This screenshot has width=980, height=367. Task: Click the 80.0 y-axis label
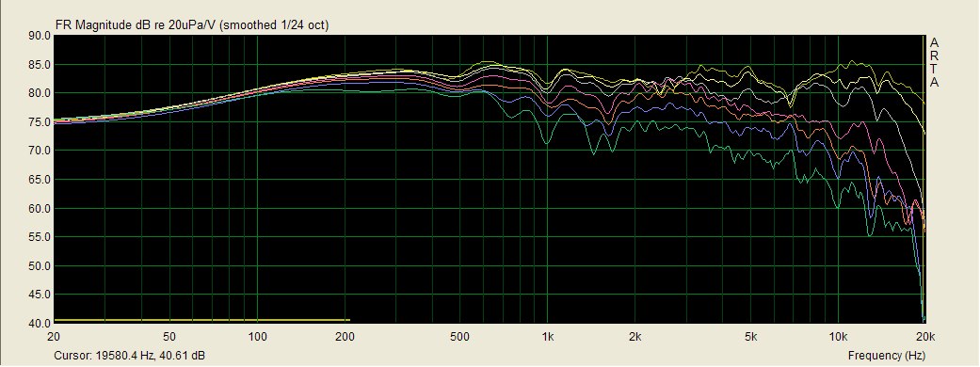[x=39, y=94]
